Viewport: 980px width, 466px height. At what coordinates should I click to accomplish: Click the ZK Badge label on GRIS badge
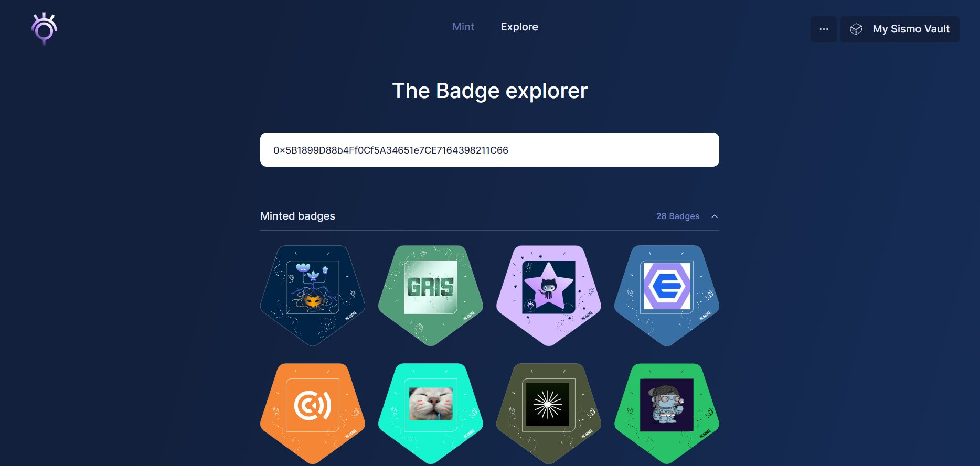tap(468, 316)
